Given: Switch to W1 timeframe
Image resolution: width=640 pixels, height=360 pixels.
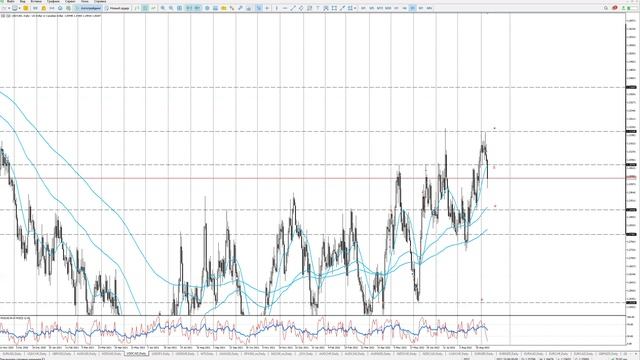Looking at the screenshot, I should coord(421,8).
